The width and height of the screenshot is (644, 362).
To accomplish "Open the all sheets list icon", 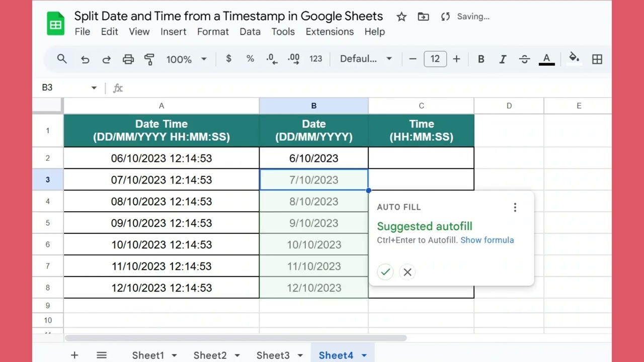I will point(102,355).
